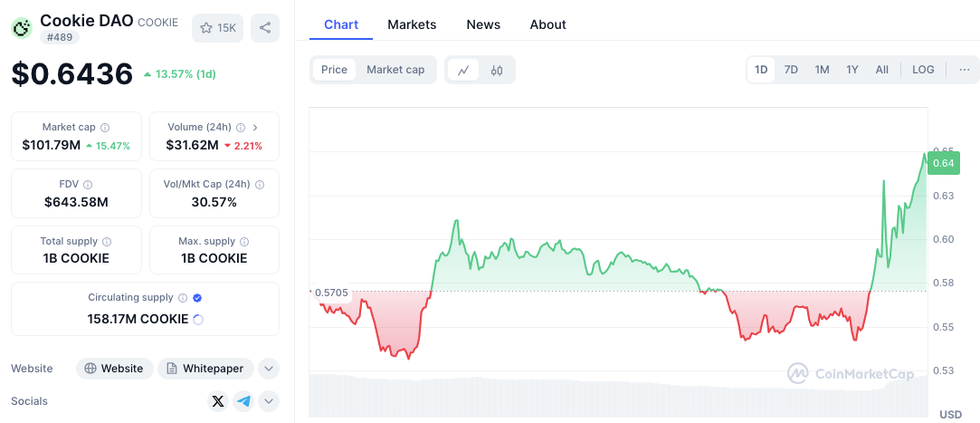The image size is (980, 423).
Task: Open the Chart tab
Action: pyautogui.click(x=341, y=24)
